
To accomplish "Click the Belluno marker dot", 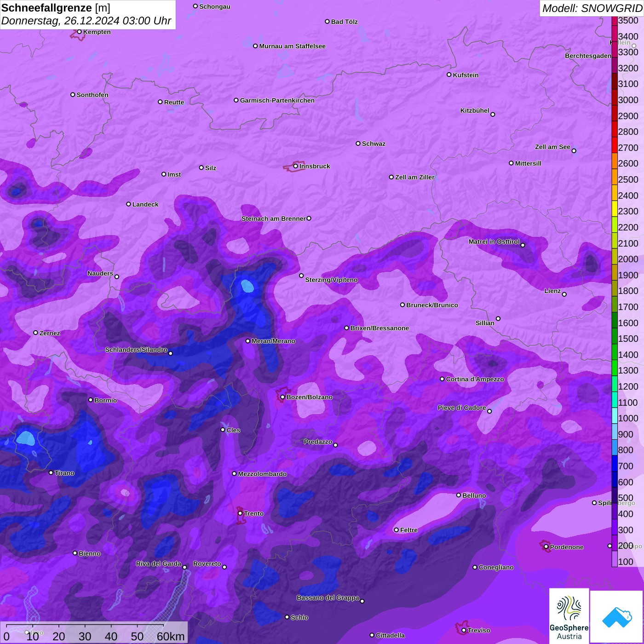I will [x=459, y=495].
